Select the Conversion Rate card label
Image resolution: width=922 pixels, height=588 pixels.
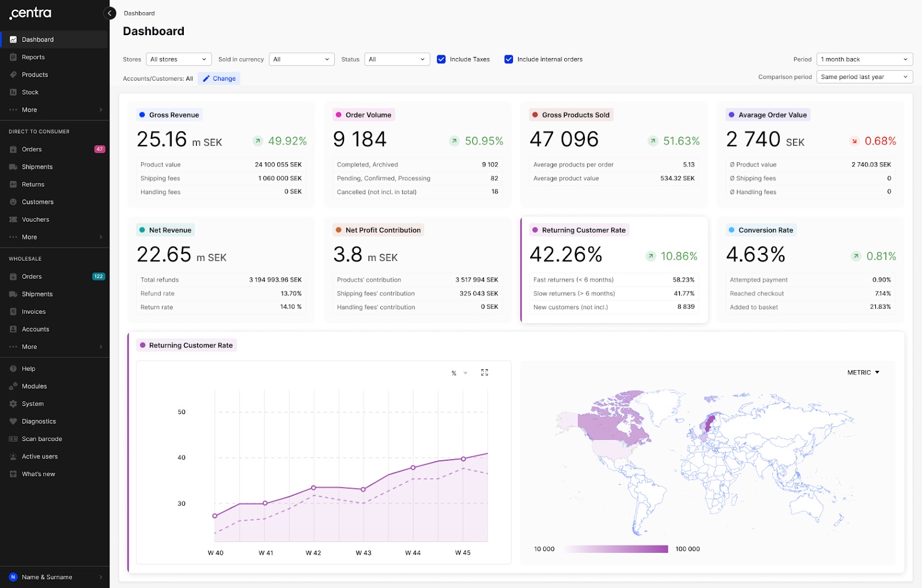tap(761, 230)
